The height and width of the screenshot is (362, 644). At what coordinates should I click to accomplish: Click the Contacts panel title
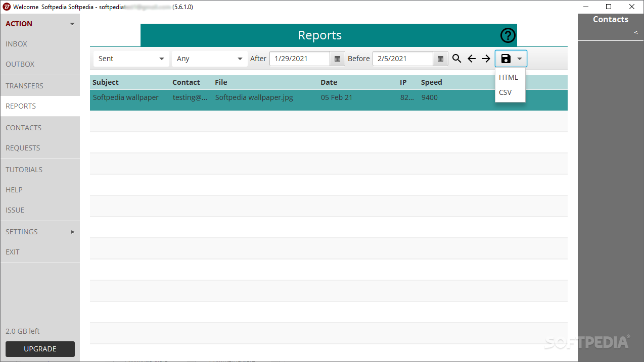point(611,19)
